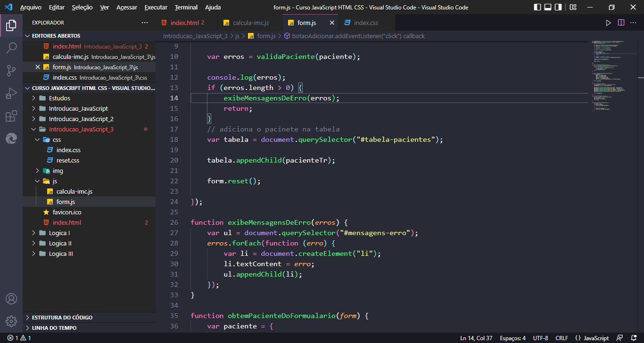Expand the img folder
This screenshot has height=343, width=644.
pyautogui.click(x=89, y=171)
